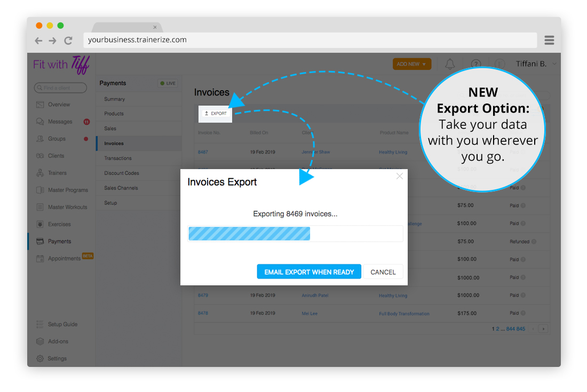Expand the ADD NEW dropdown
The image size is (587, 392).
(x=411, y=64)
